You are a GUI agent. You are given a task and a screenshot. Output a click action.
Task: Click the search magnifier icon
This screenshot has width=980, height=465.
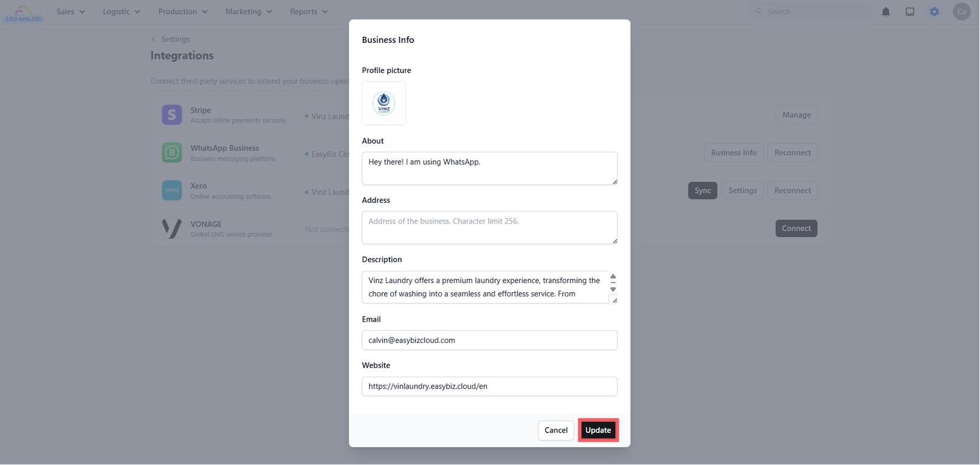pyautogui.click(x=759, y=12)
